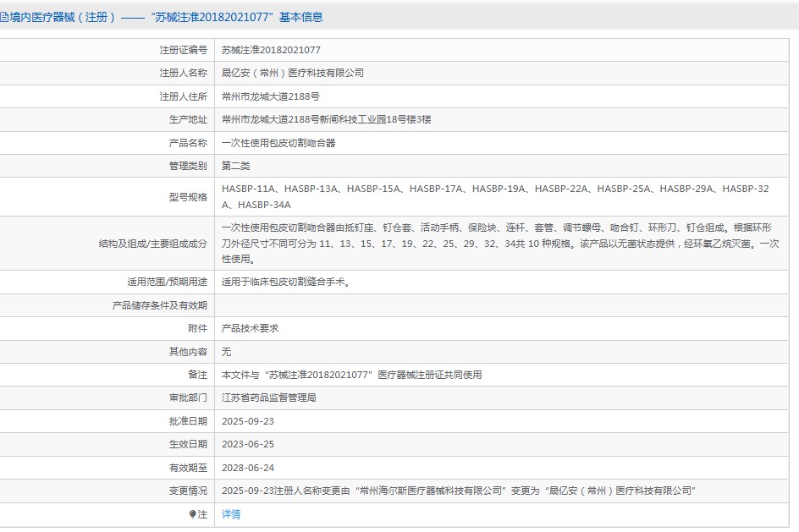Image resolution: width=799 pixels, height=532 pixels.
Task: Open the 详情 details link
Action: 231,514
